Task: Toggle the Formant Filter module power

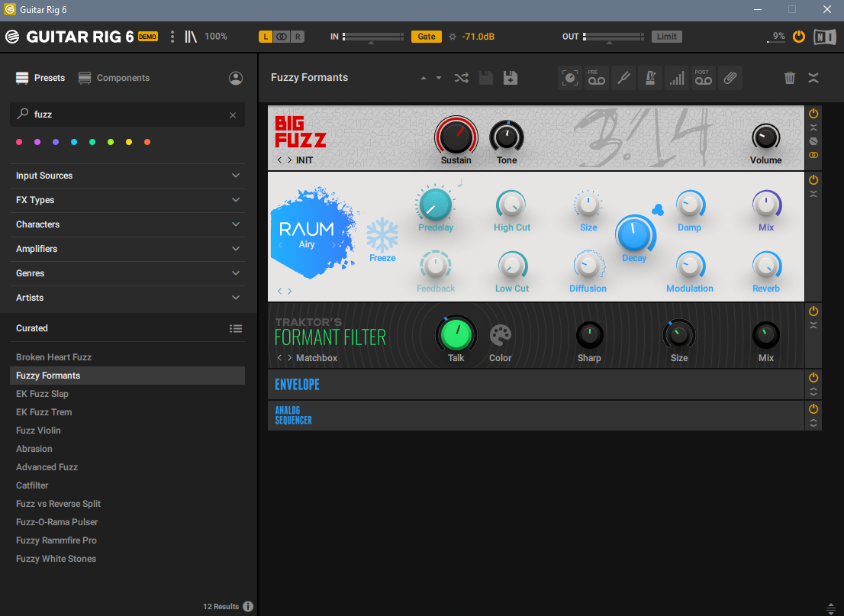Action: [x=813, y=311]
